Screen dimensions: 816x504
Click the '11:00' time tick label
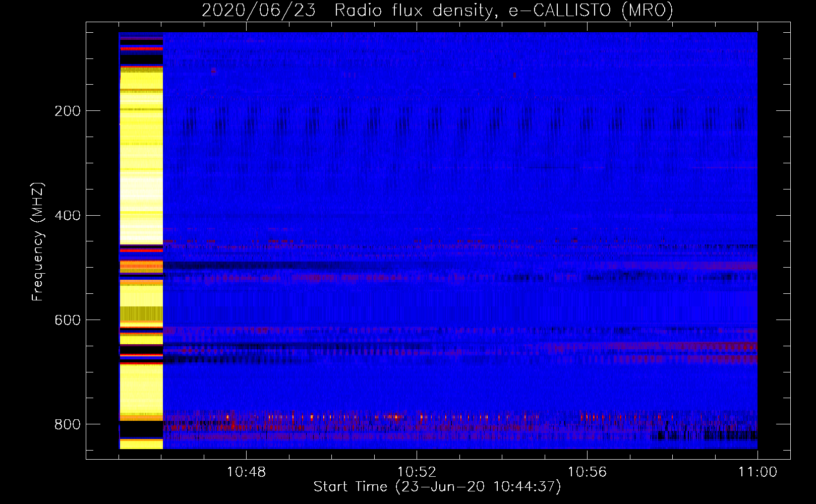point(757,472)
